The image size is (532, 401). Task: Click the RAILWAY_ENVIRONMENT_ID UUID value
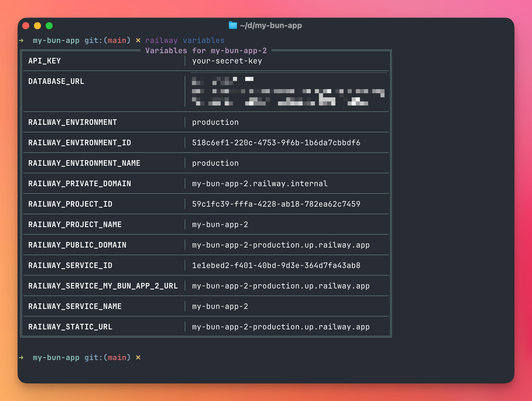[276, 143]
